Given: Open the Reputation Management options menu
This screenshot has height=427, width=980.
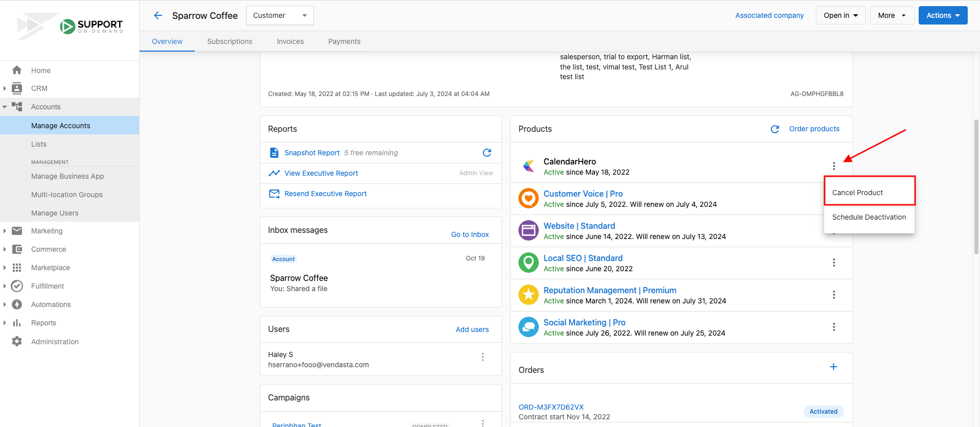Looking at the screenshot, I should pos(834,295).
